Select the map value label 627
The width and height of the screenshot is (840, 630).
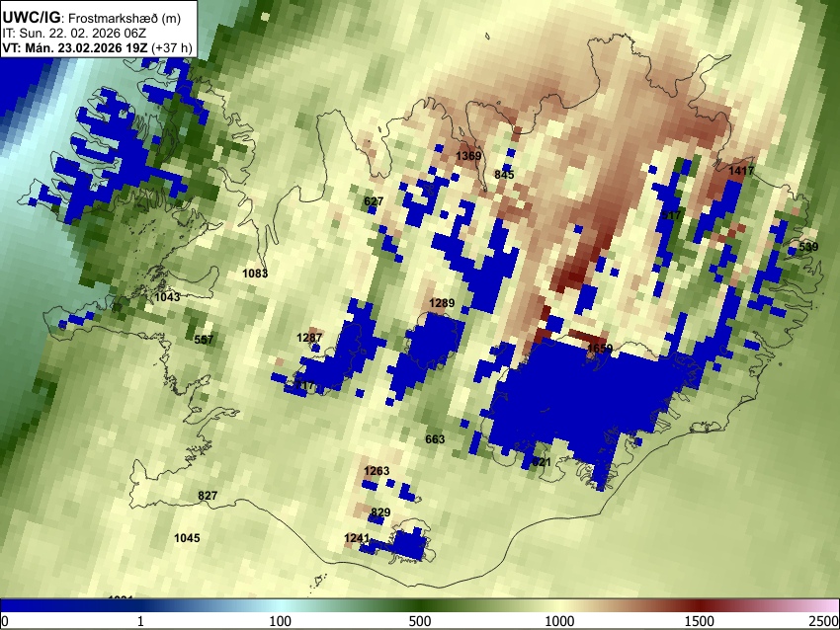pyautogui.click(x=374, y=201)
